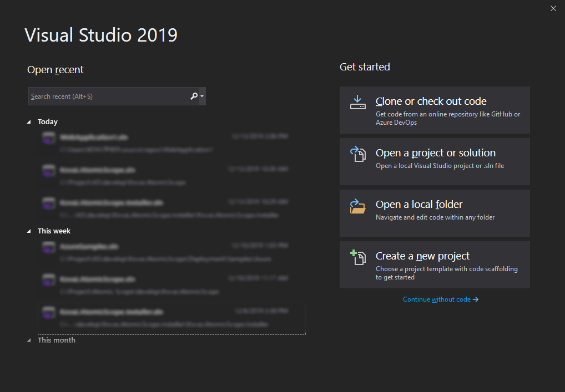Close the Visual Studio 2019 start window
This screenshot has height=392, width=565.
tap(553, 8)
